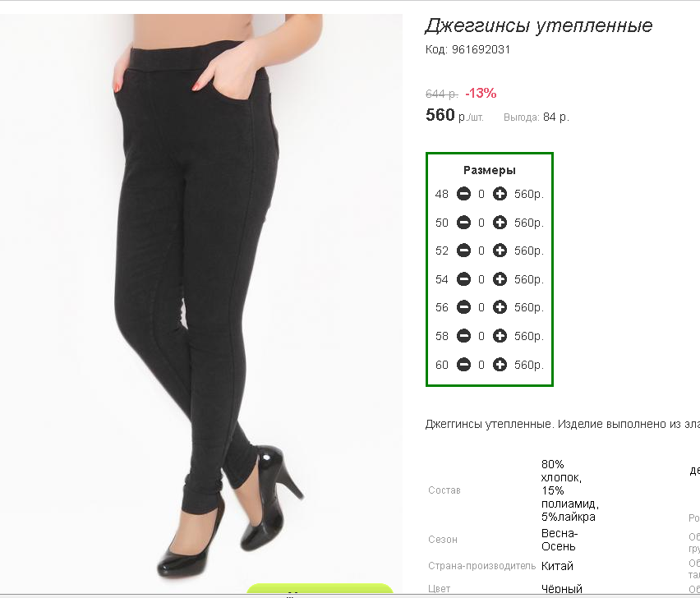Decrease quantity for size 60

tap(463, 365)
